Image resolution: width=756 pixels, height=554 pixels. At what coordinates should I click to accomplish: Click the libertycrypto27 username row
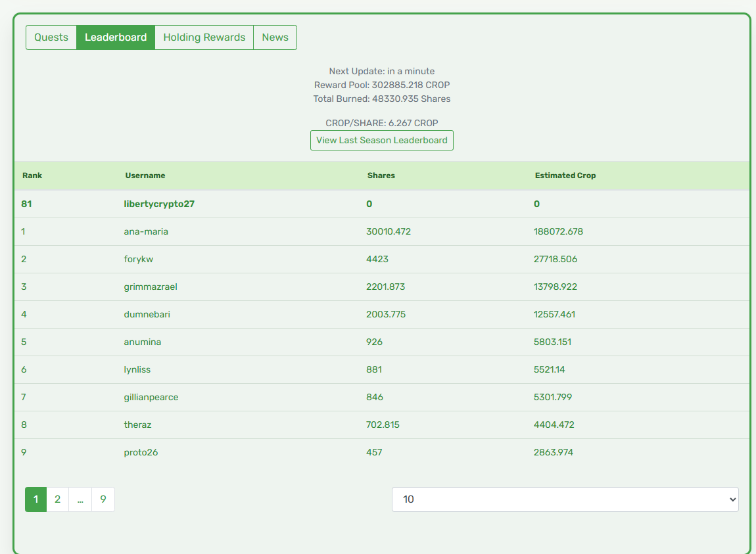tap(382, 204)
